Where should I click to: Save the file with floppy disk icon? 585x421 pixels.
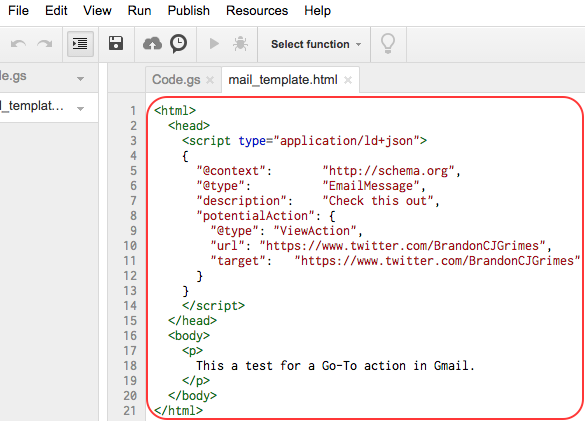116,43
